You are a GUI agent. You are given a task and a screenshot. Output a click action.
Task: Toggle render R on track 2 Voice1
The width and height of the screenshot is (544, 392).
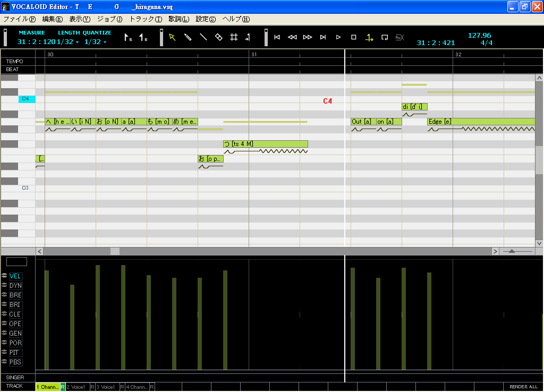point(92,387)
